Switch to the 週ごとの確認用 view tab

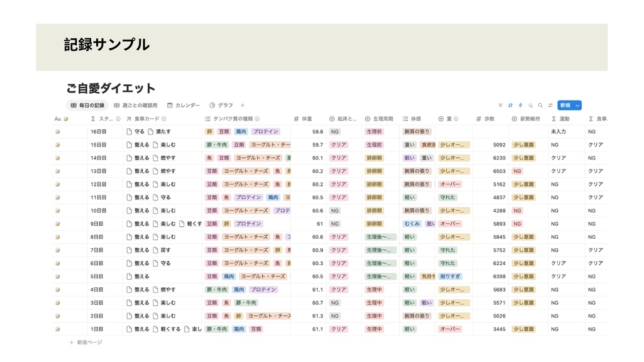[x=136, y=106]
